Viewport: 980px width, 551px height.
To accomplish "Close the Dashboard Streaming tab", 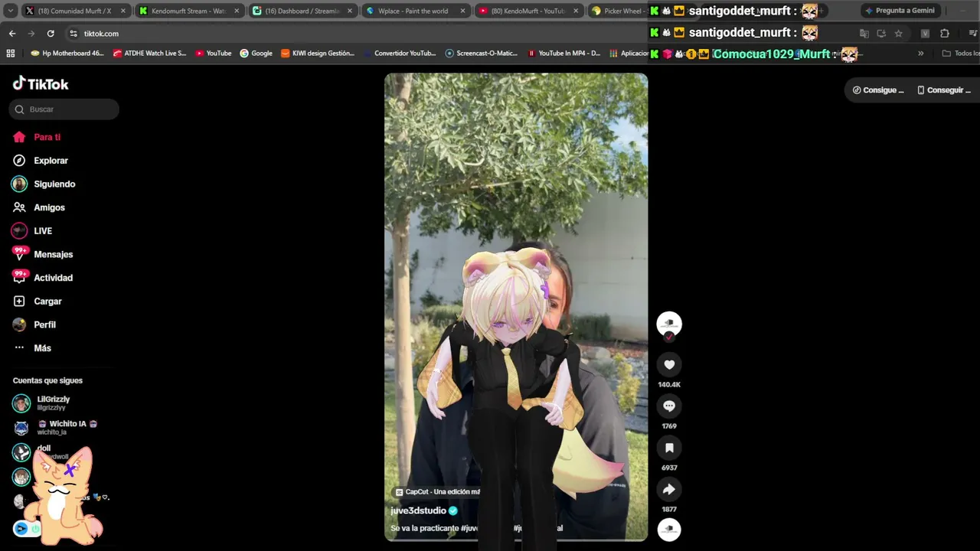I will [350, 11].
